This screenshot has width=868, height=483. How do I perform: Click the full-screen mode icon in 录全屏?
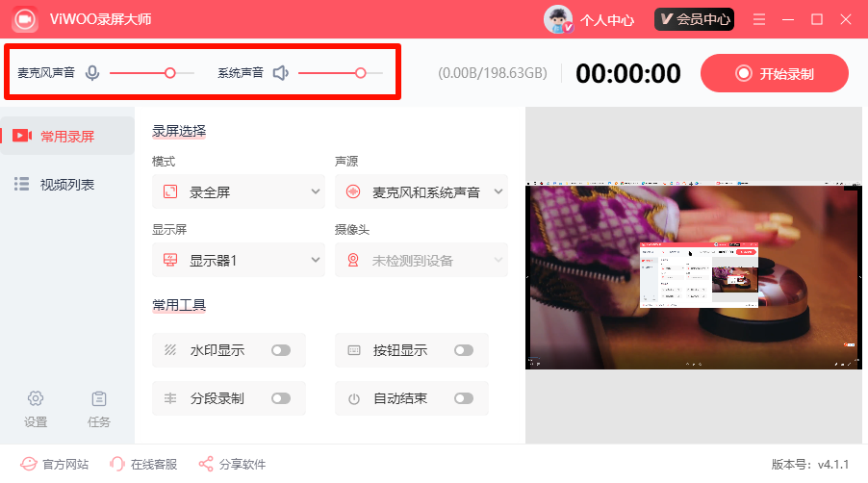pos(170,192)
